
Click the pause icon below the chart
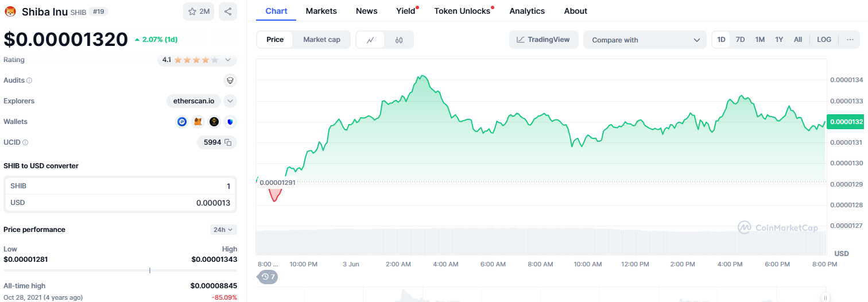pos(825,297)
